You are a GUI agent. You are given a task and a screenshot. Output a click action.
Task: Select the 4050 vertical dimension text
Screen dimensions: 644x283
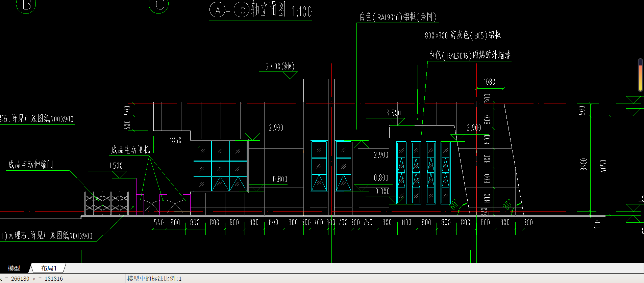coord(603,166)
